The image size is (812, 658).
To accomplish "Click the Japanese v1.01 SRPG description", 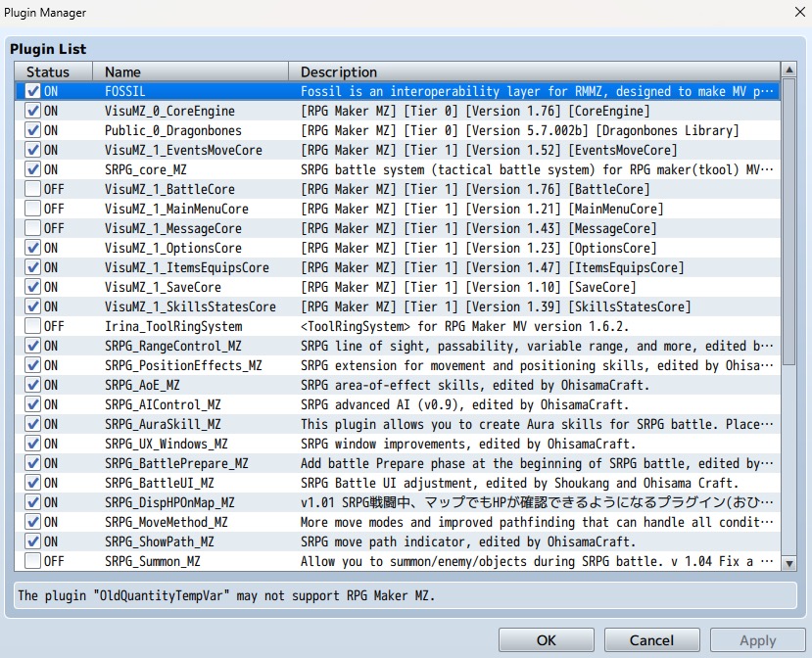I will coord(537,502).
